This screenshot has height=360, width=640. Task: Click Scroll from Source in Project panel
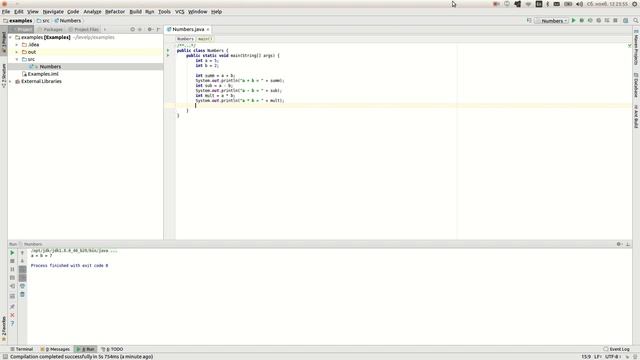pyautogui.click(x=132, y=29)
